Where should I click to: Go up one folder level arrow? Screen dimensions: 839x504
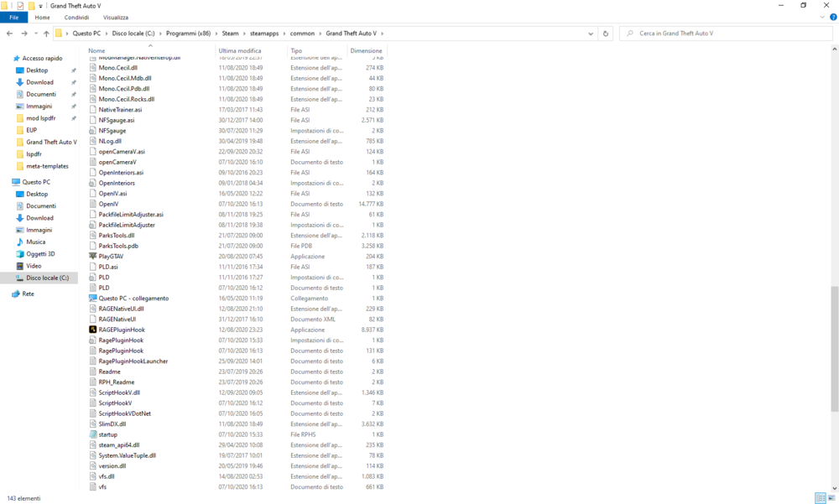46,34
